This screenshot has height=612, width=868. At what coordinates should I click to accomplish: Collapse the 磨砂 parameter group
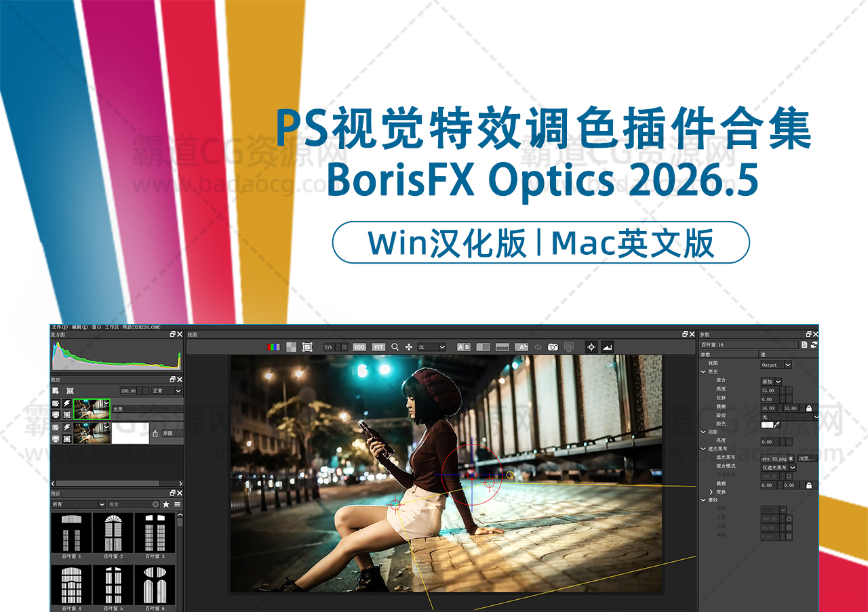click(x=703, y=500)
